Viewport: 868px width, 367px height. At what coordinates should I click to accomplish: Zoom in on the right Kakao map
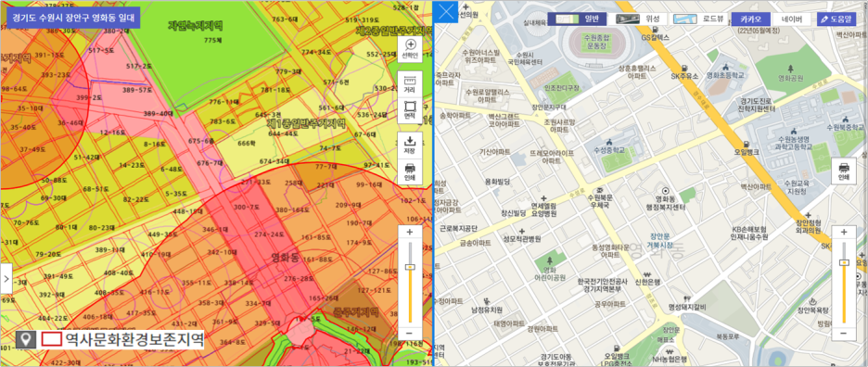844,232
